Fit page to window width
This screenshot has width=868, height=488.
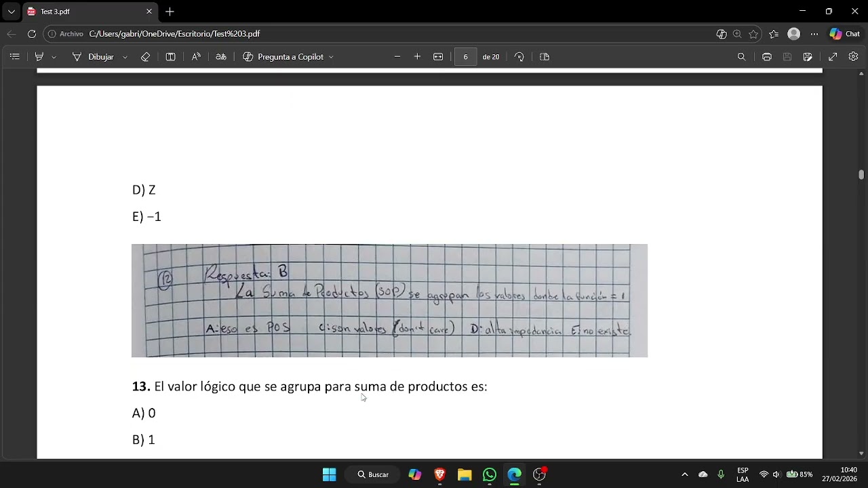click(438, 57)
